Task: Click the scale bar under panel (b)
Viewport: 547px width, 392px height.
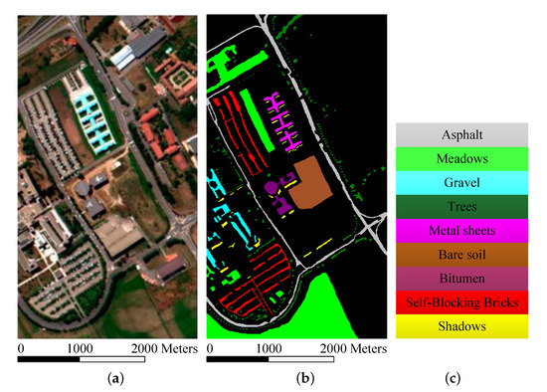Action: pos(271,359)
